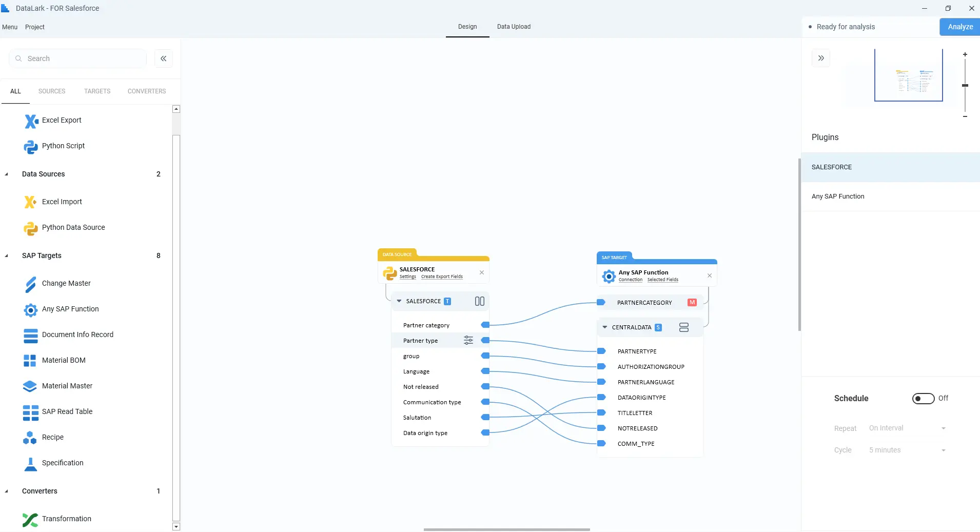The height and width of the screenshot is (532, 980).
Task: Remove the SALESFORCE data source node
Action: 482,272
